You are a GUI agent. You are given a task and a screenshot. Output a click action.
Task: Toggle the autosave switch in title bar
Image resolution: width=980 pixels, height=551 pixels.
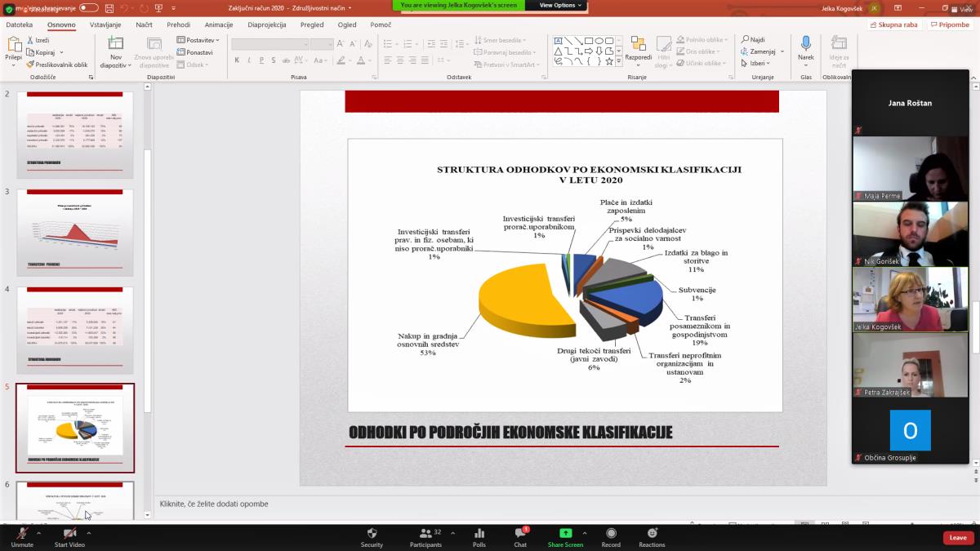pos(88,7)
